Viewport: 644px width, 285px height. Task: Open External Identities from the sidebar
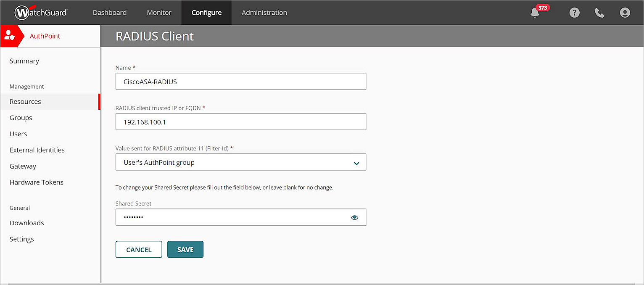click(x=37, y=150)
